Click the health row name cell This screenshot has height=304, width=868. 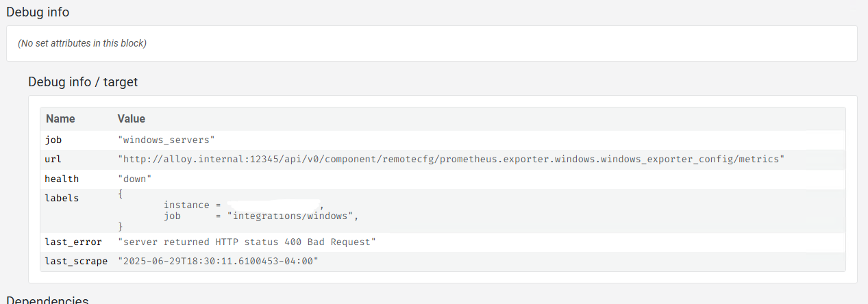tap(62, 179)
